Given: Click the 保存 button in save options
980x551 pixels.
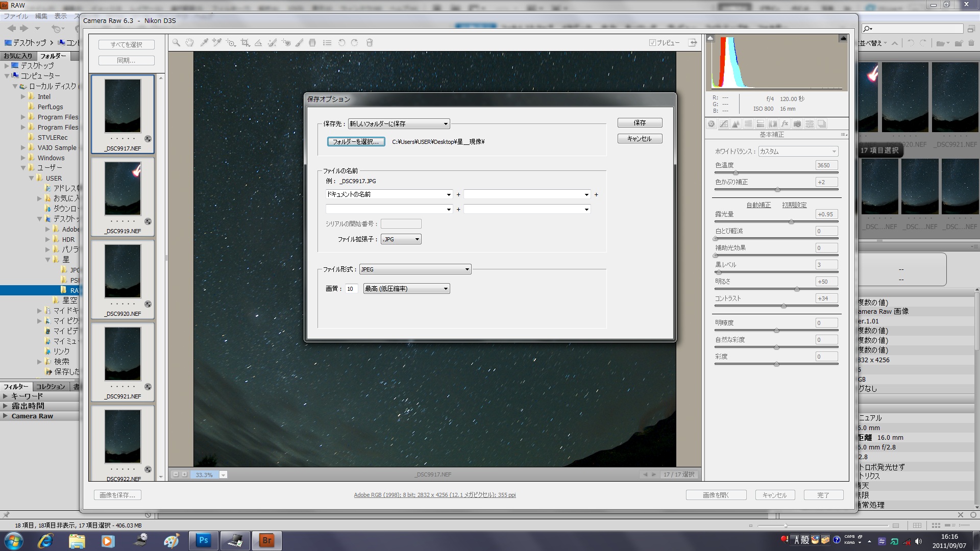Looking at the screenshot, I should pos(640,123).
